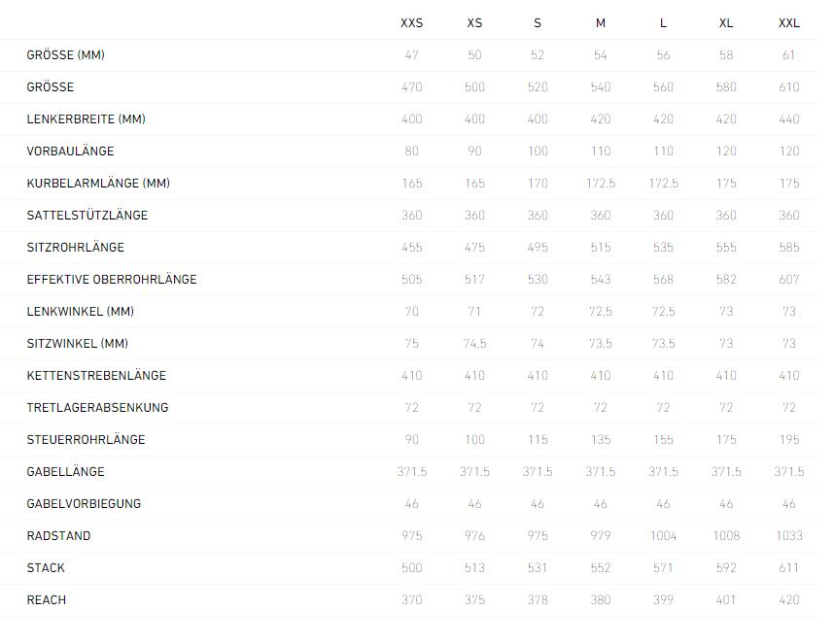Click the STACK value 552
Screen dimensions: 834x644
point(601,568)
